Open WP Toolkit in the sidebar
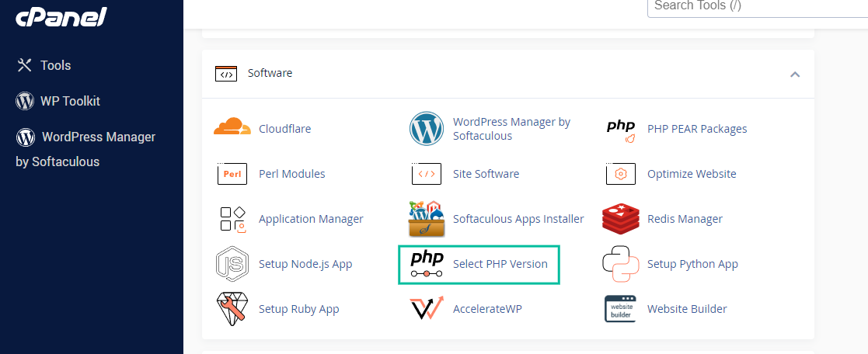868x354 pixels. (70, 101)
